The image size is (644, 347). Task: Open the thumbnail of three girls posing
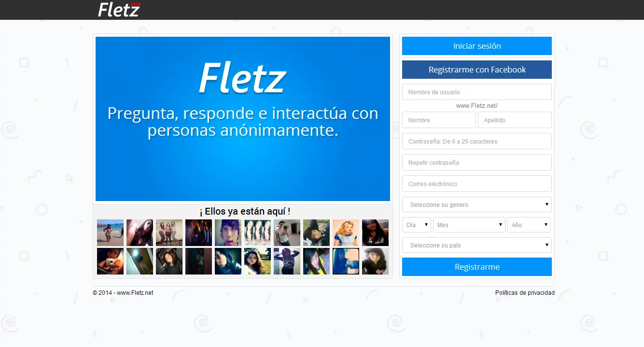[x=169, y=233]
